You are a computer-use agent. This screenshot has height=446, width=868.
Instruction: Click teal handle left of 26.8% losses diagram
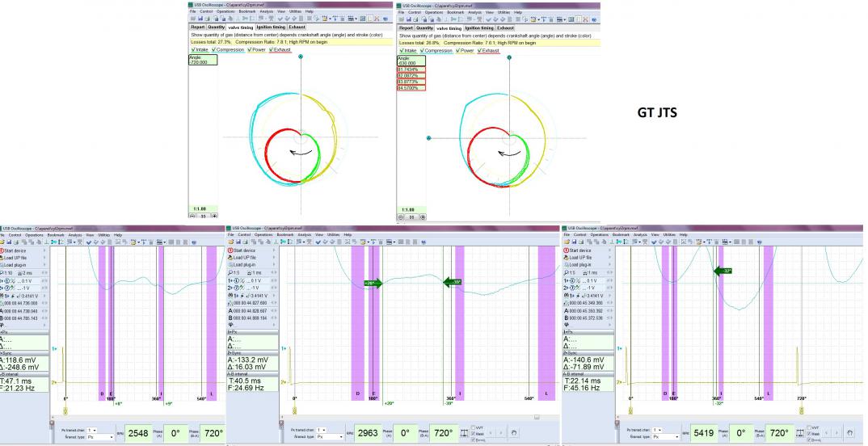428,138
